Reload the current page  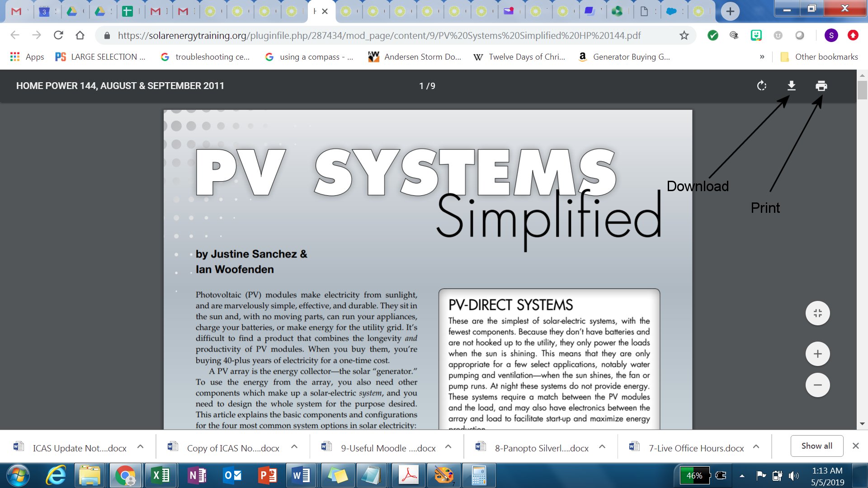tap(58, 35)
